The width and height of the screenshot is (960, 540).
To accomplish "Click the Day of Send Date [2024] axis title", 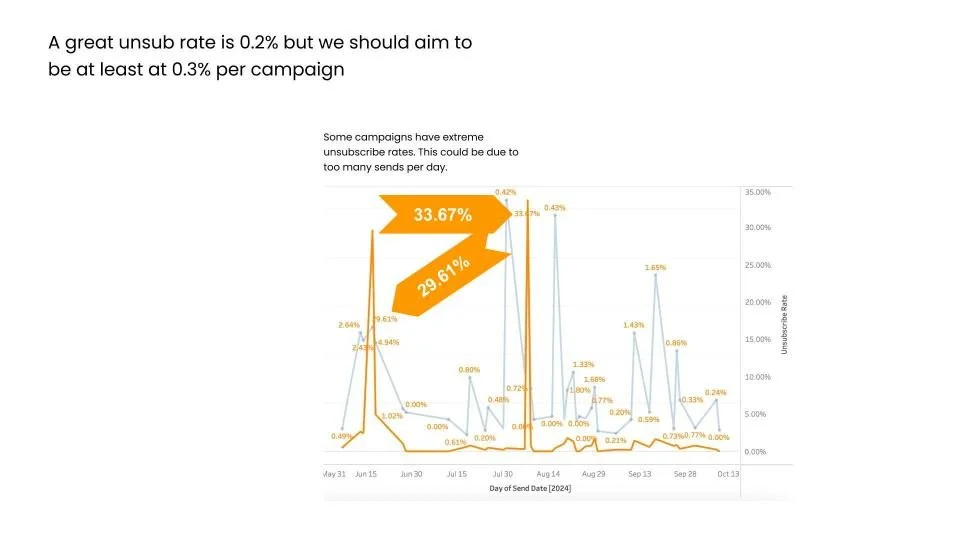I will pos(530,488).
